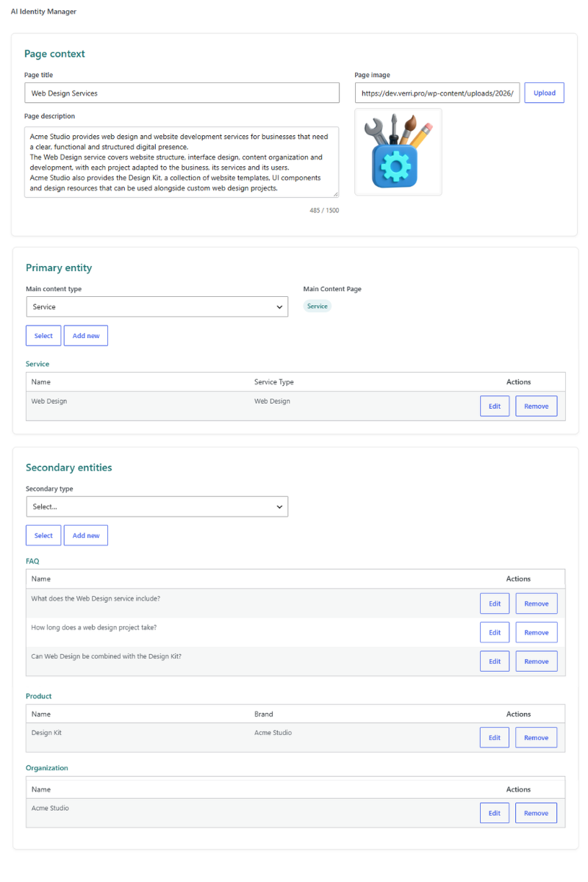Click the Page image URL field
Image resolution: width=588 pixels, height=882 pixels.
coord(437,93)
